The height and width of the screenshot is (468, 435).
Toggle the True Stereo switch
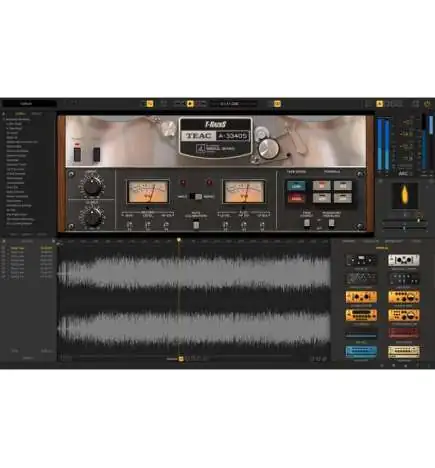point(307,223)
